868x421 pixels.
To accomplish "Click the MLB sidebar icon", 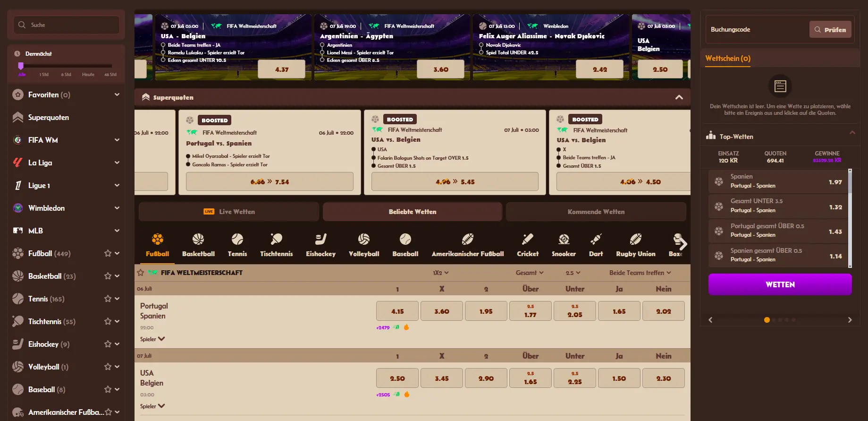I will pyautogui.click(x=18, y=231).
